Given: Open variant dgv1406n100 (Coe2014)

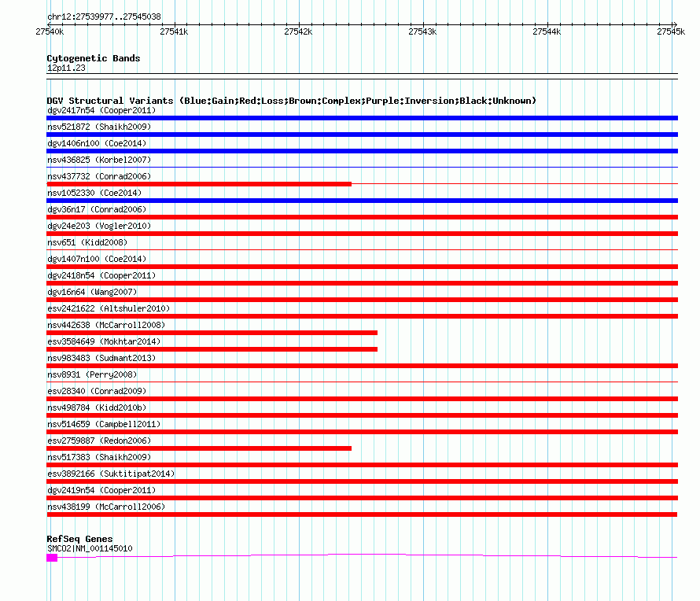Looking at the screenshot, I should click(97, 143).
